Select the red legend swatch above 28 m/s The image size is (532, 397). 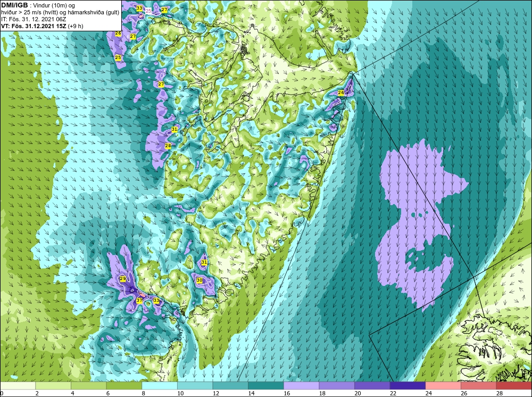tap(514, 385)
